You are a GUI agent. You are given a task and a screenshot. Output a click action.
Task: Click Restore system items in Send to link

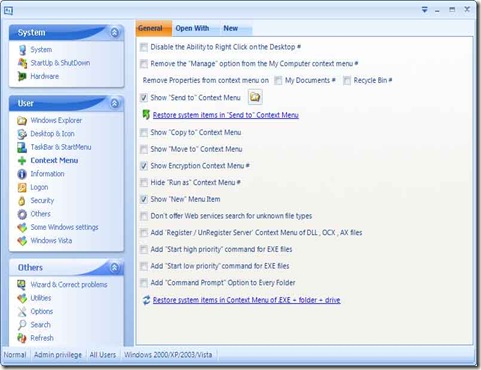(x=226, y=115)
